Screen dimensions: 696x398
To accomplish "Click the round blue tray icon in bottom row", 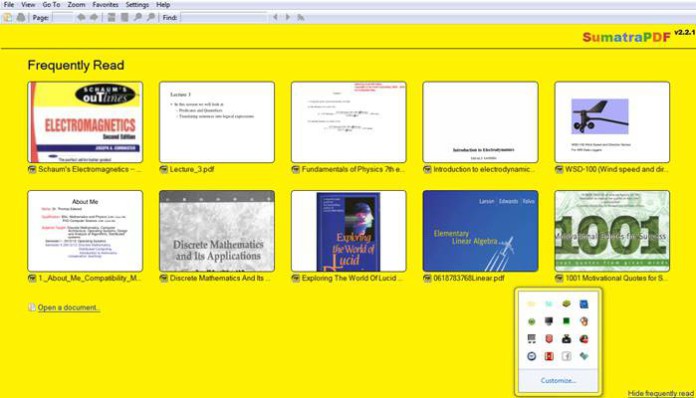I will [531, 356].
